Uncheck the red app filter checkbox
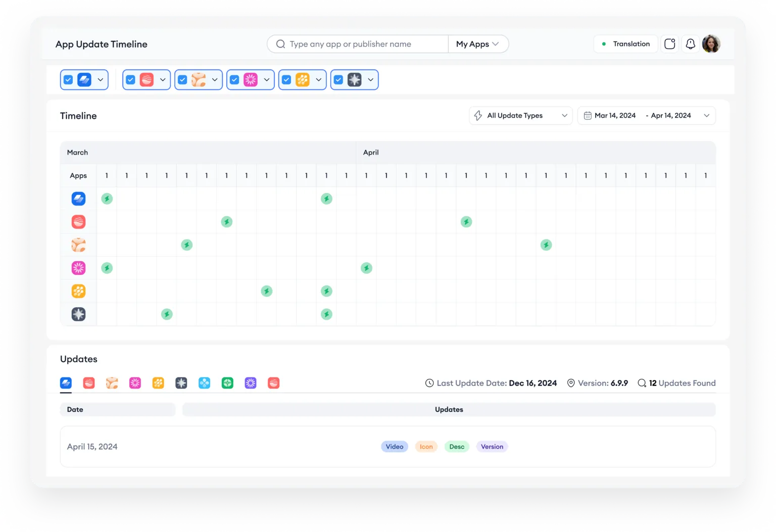The height and width of the screenshot is (532, 776). click(x=130, y=80)
